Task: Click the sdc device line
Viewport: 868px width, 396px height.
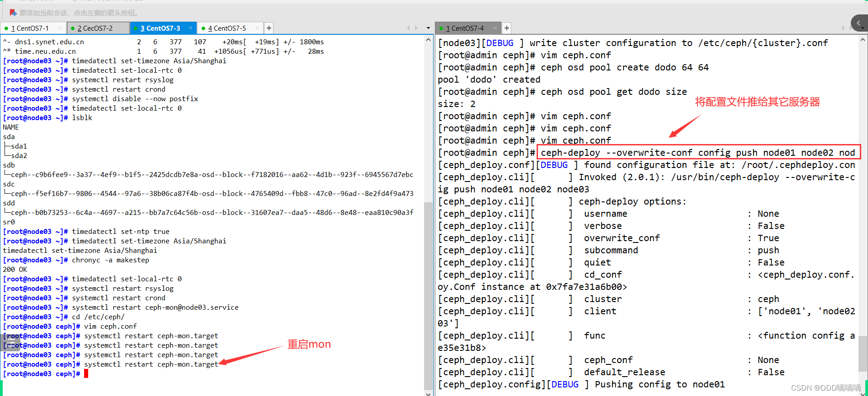Action: 9,184
